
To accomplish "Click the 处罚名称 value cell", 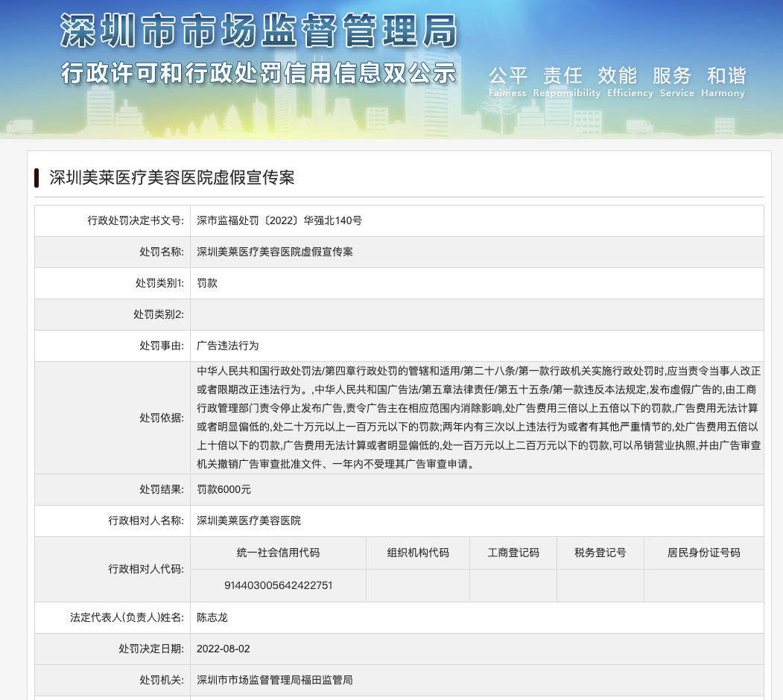I will (x=275, y=252).
